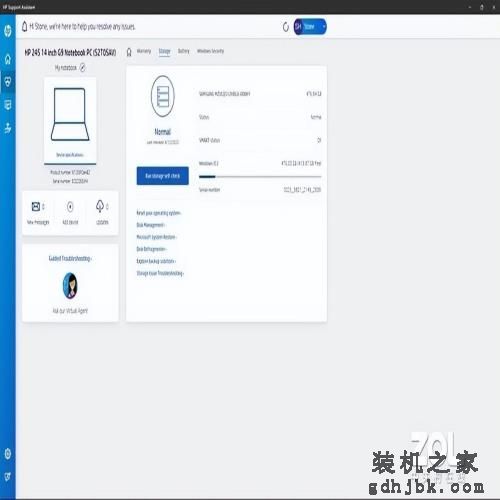Switch to the Battery tab
Image resolution: width=500 pixels, height=500 pixels.
point(183,51)
